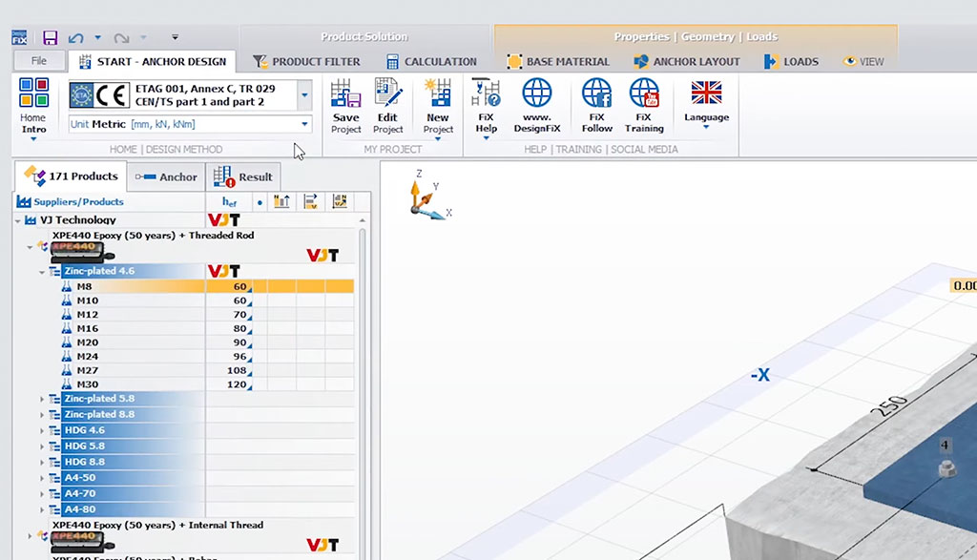Open the Customize Quick Access Toolbar dropdown

(x=176, y=37)
